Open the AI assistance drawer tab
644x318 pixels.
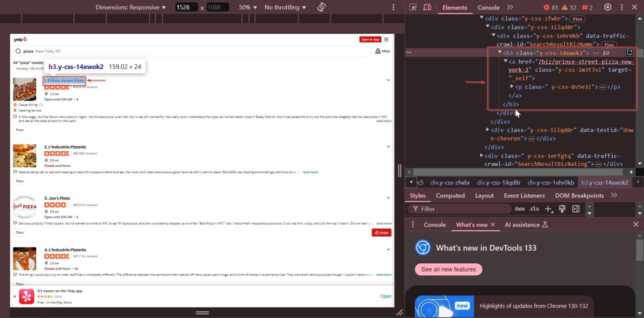526,225
